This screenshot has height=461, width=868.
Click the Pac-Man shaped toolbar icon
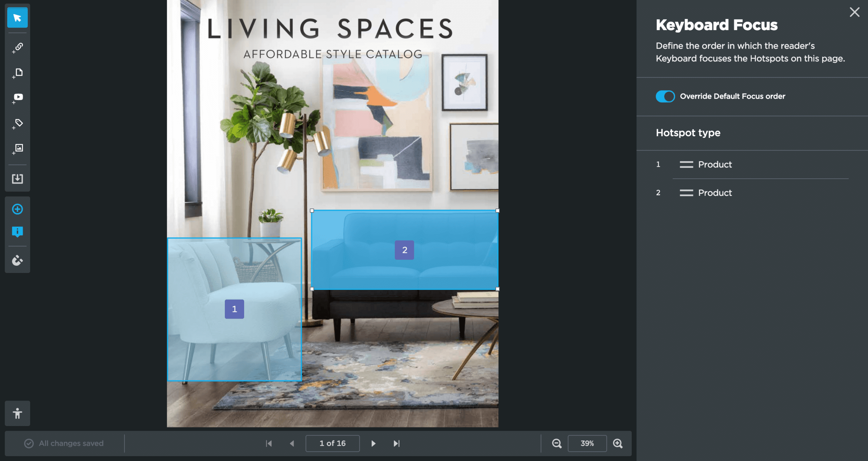(x=17, y=260)
